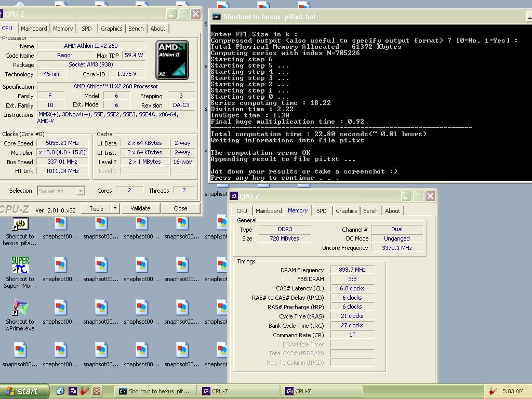Click the blue refresh-style icon in Quick Launch
This screenshot has width=532, height=399.
[60, 391]
